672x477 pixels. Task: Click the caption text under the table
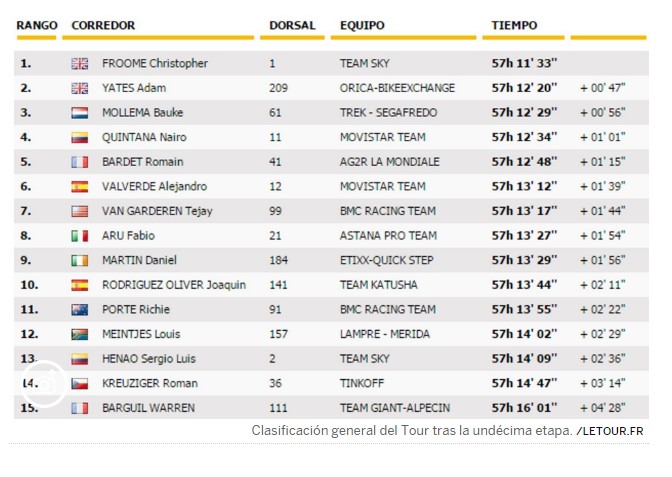(x=412, y=431)
